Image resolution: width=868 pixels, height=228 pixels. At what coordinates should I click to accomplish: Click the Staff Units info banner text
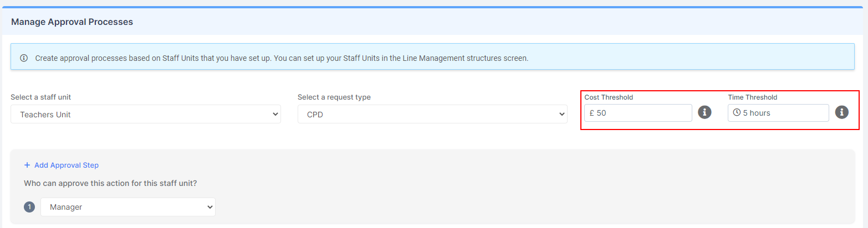(282, 58)
